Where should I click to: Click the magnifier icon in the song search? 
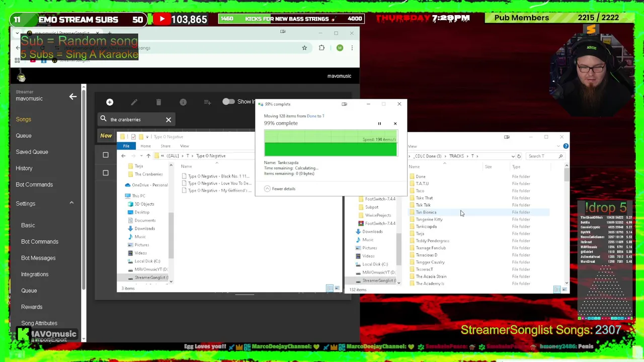point(103,119)
